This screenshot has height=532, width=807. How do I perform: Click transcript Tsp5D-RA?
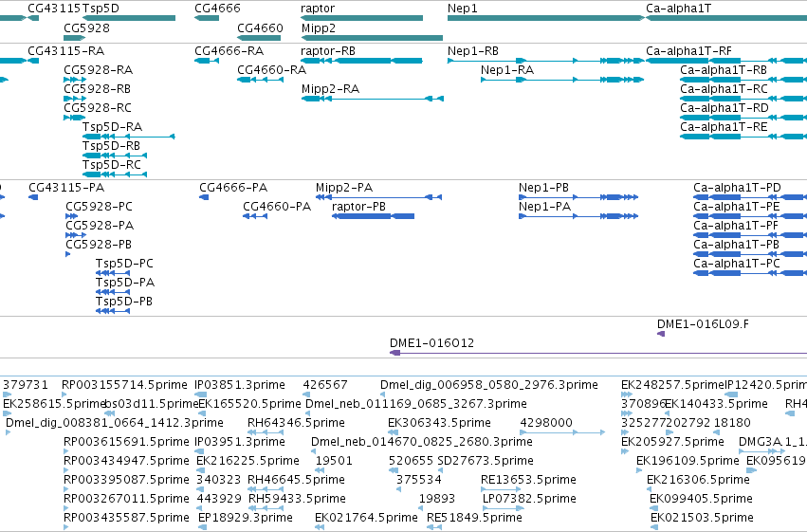click(x=112, y=127)
